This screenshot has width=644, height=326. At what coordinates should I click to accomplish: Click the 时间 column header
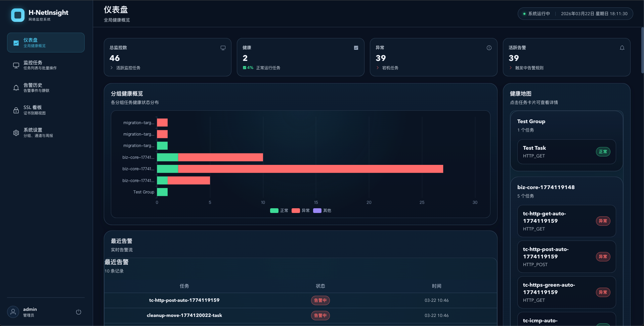click(436, 286)
